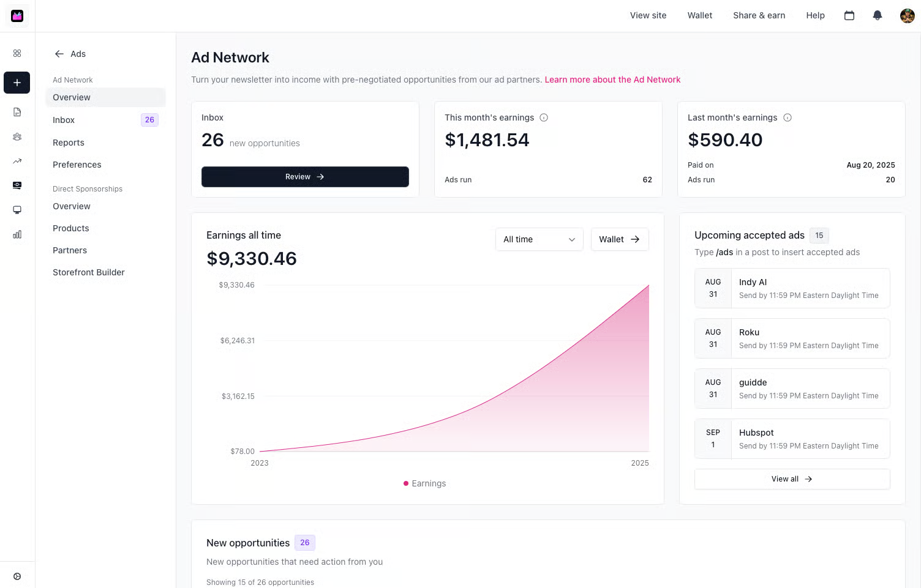Follow the Learn more about the Ad Network link
Viewport: 921px width, 588px height.
coord(612,80)
